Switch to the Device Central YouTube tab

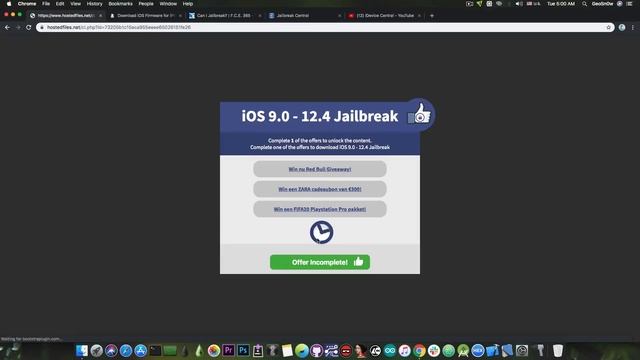click(x=384, y=16)
